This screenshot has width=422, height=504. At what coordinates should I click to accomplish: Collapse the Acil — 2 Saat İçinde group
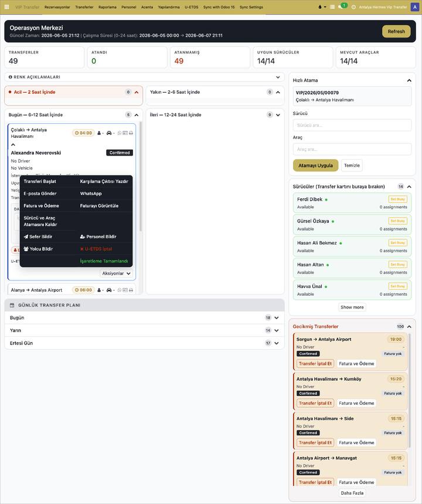pos(137,92)
